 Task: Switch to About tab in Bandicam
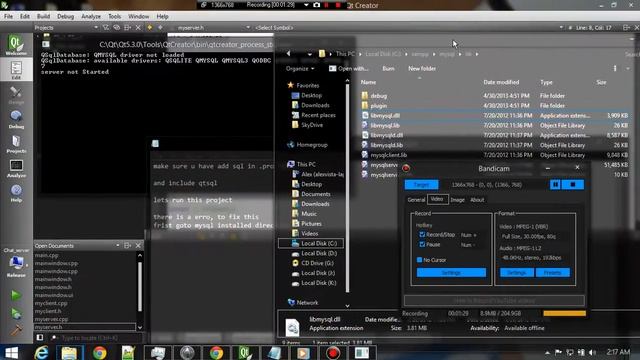(x=477, y=200)
